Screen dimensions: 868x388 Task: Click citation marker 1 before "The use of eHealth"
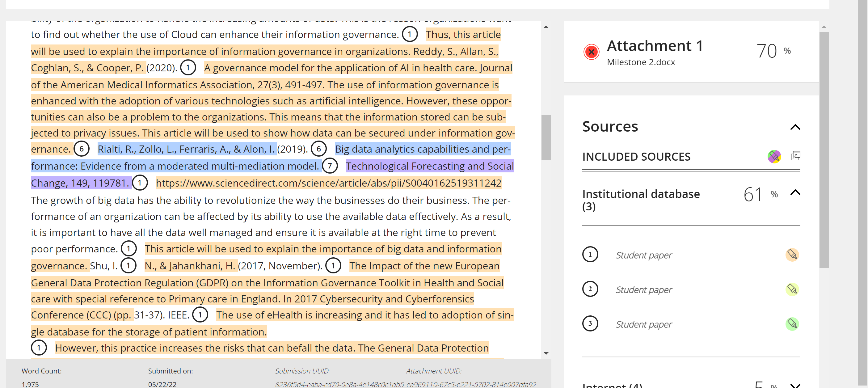pos(200,315)
